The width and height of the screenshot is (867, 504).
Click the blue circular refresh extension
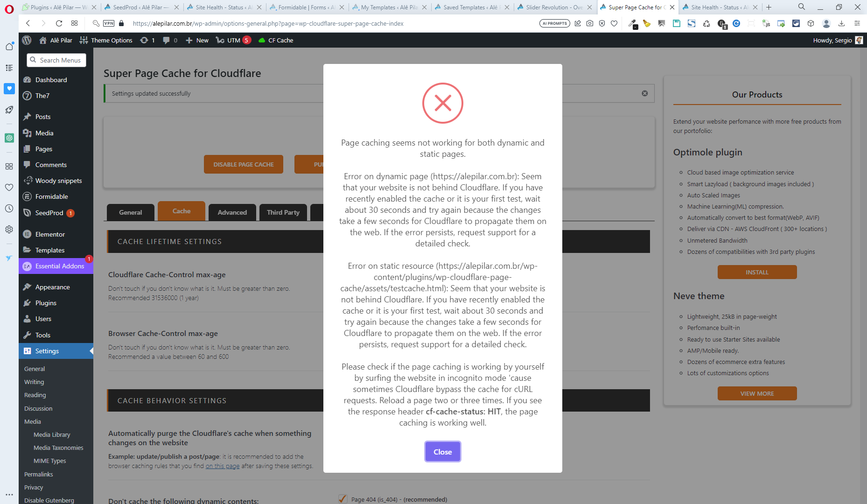[x=736, y=23]
